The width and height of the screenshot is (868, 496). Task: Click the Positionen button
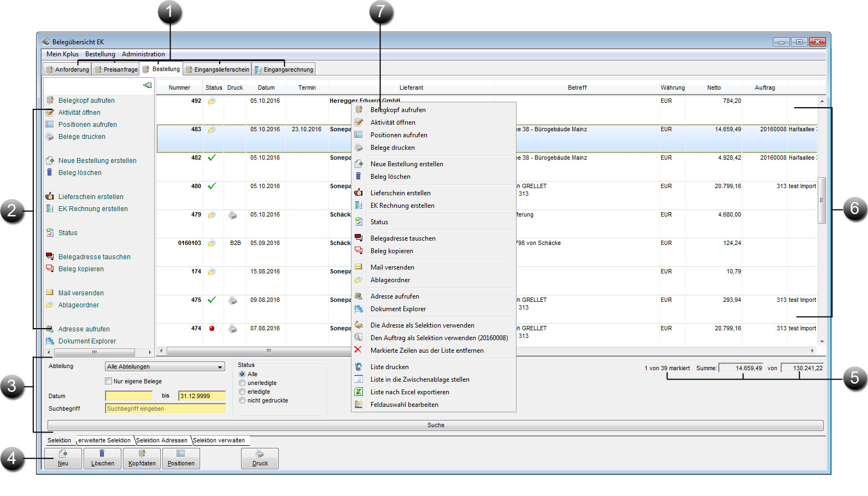[181, 458]
